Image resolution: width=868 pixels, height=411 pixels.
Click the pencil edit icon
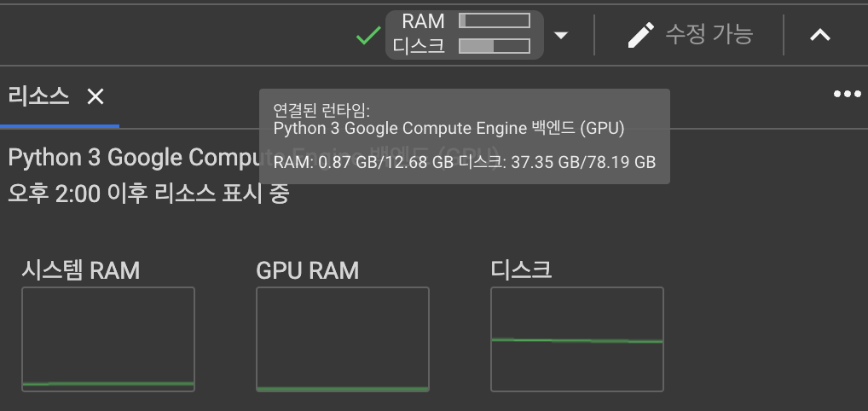coord(641,35)
